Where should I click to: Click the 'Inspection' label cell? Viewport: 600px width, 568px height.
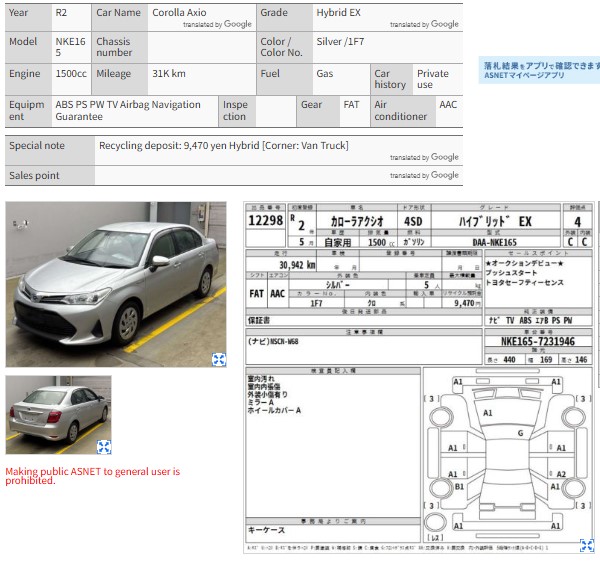click(x=237, y=111)
